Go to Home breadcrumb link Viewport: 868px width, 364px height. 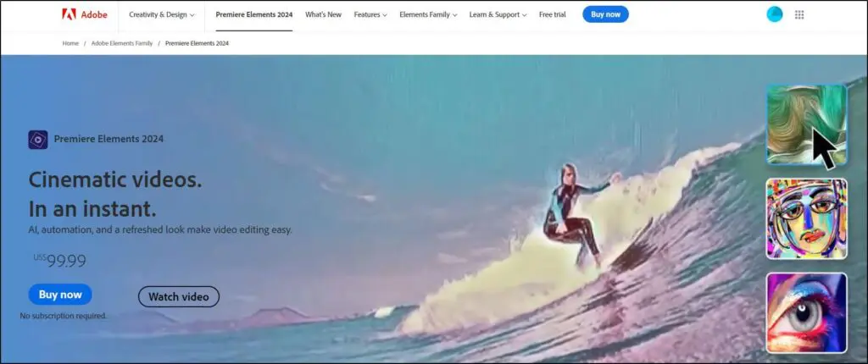pyautogui.click(x=70, y=43)
